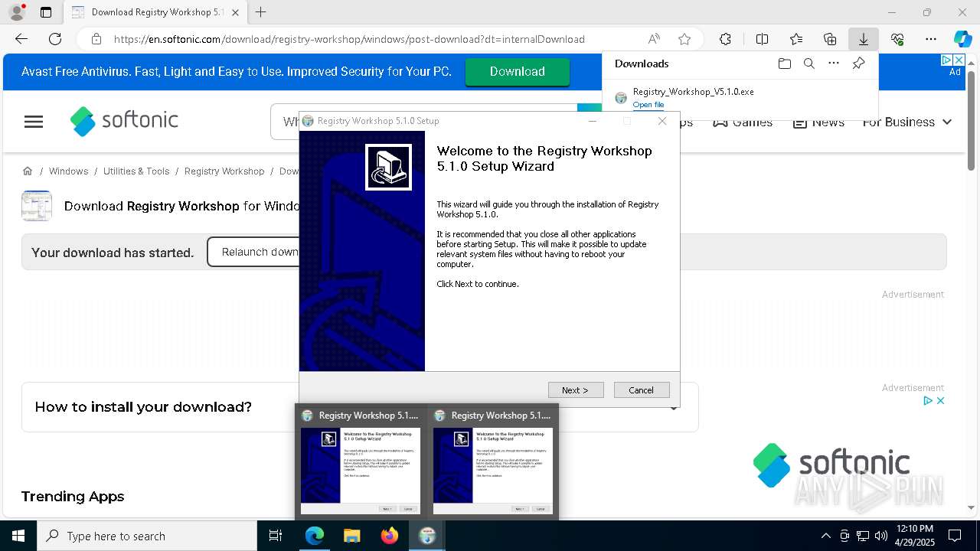980x551 pixels.
Task: Add this page to favorites with the star
Action: point(684,39)
